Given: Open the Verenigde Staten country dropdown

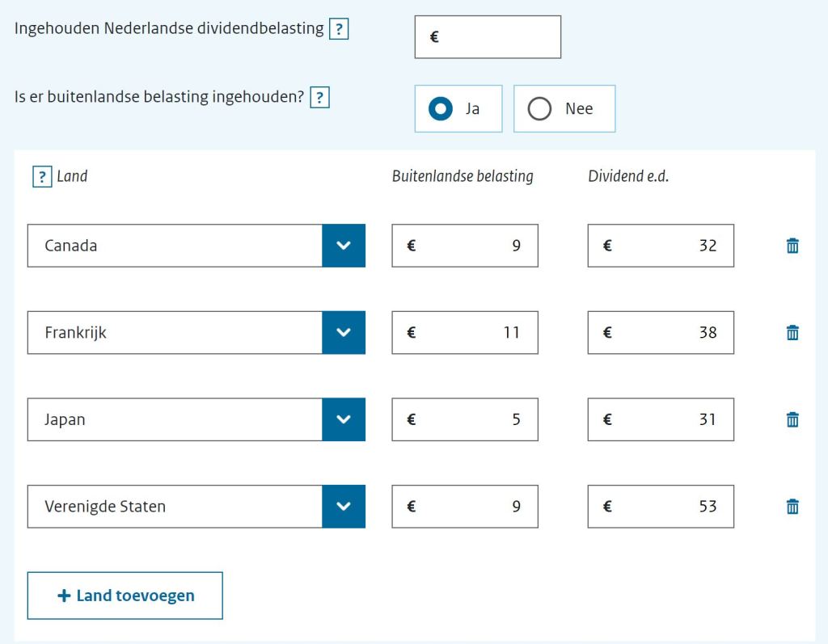Looking at the screenshot, I should pyautogui.click(x=343, y=507).
